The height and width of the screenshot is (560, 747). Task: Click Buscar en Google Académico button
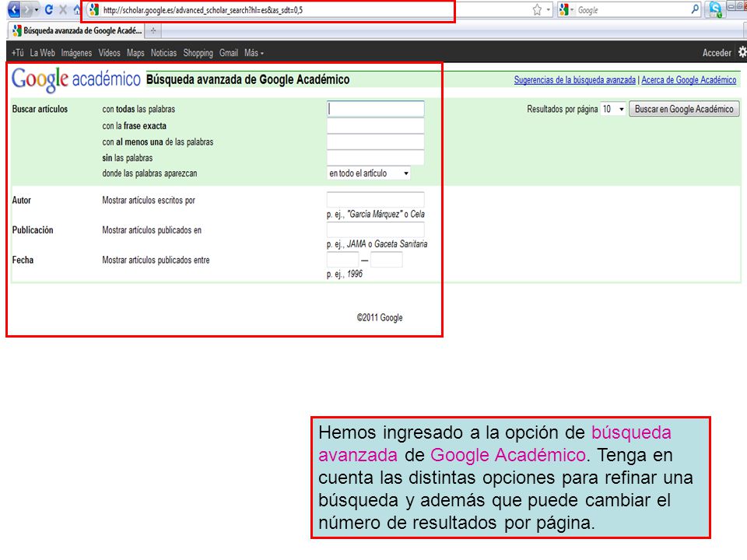(x=684, y=109)
